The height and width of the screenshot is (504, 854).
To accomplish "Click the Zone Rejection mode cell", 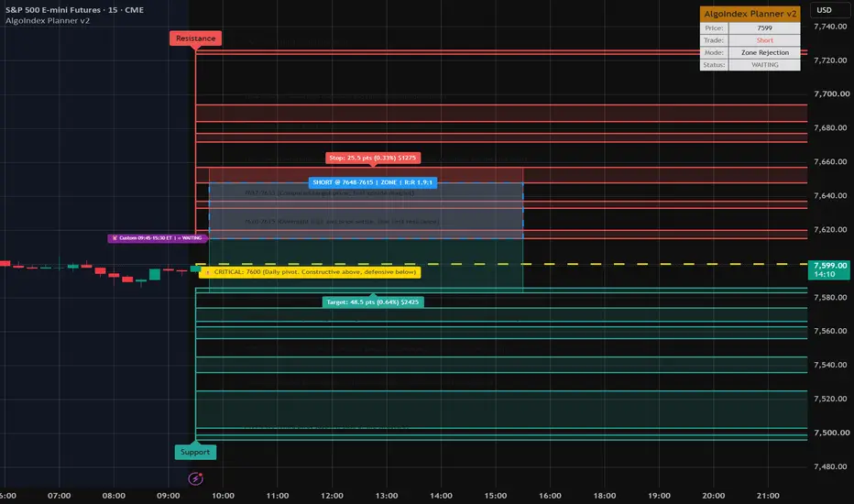I will click(765, 52).
